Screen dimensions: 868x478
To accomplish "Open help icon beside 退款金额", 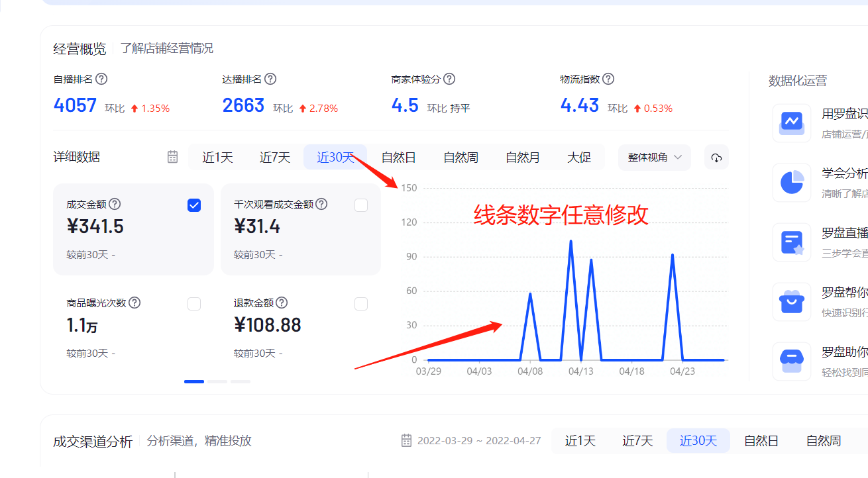I will pyautogui.click(x=282, y=303).
